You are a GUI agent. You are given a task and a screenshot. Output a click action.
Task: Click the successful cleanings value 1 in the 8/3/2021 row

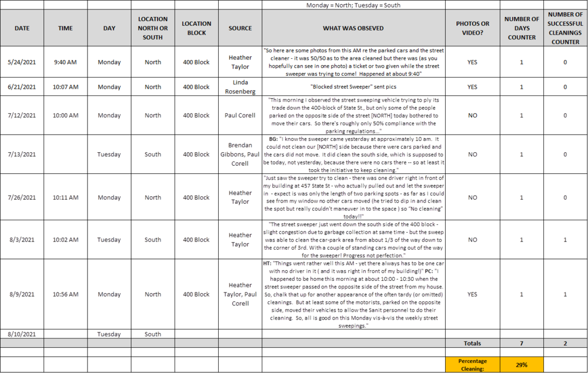[x=565, y=240]
